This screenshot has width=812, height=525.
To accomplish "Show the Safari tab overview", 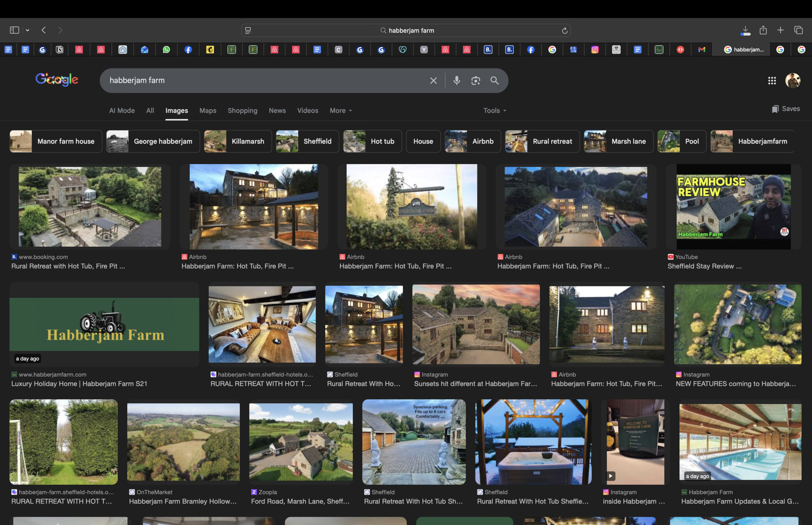I will [798, 30].
